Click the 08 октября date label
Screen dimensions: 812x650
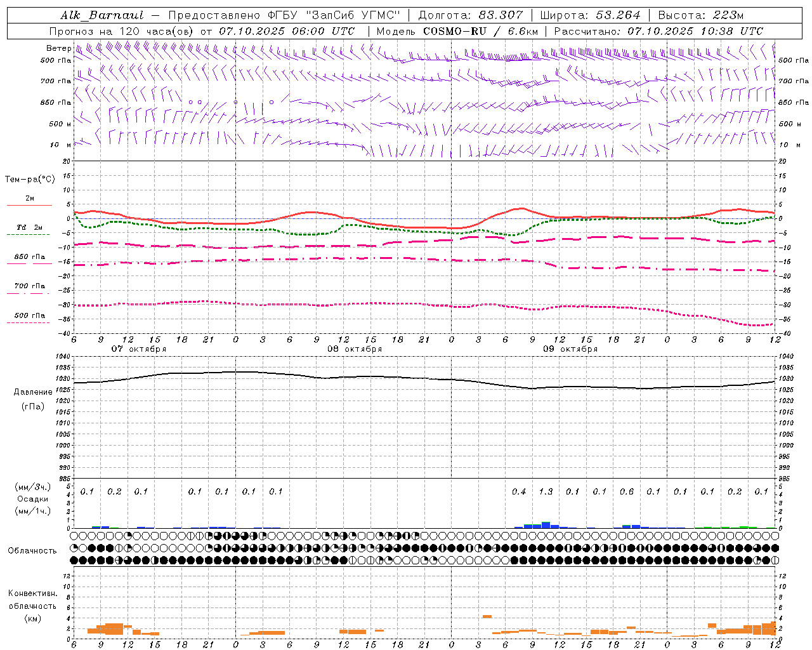[355, 348]
